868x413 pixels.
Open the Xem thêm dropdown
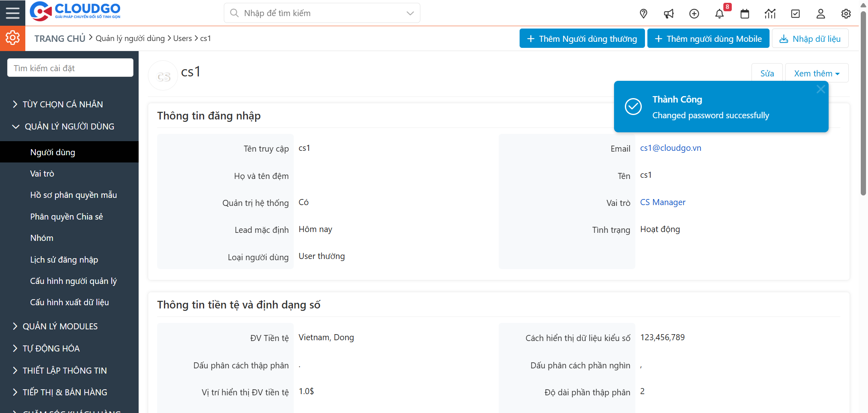point(816,73)
